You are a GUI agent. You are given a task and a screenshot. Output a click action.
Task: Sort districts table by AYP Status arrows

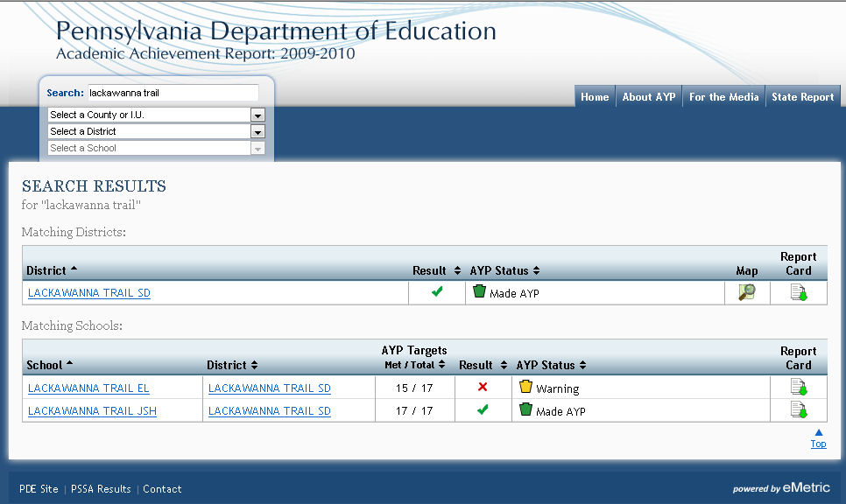[536, 270]
